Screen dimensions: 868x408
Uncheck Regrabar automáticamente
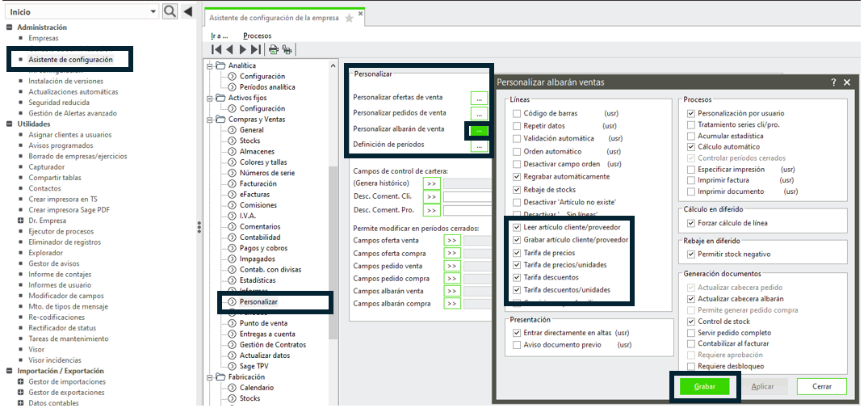pos(517,177)
